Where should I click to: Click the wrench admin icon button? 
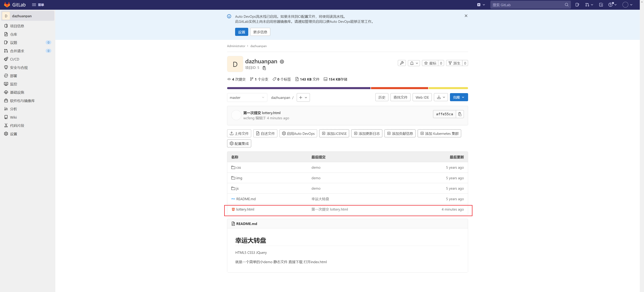coord(402,63)
